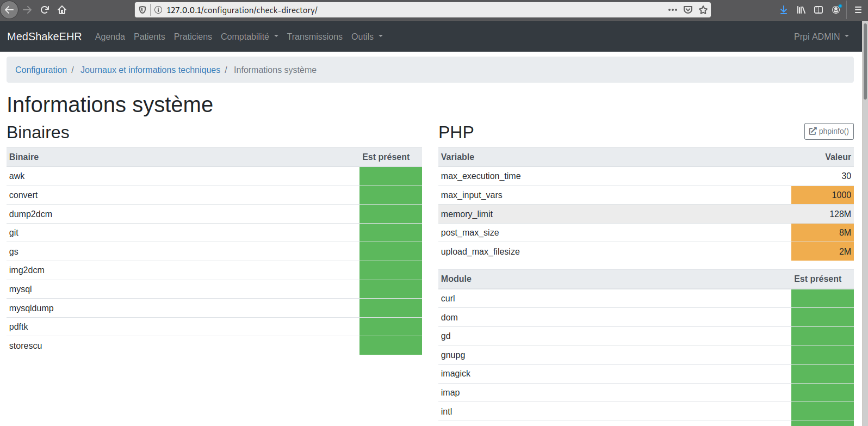The height and width of the screenshot is (426, 868).
Task: Go to the Patients navigation item
Action: (149, 36)
